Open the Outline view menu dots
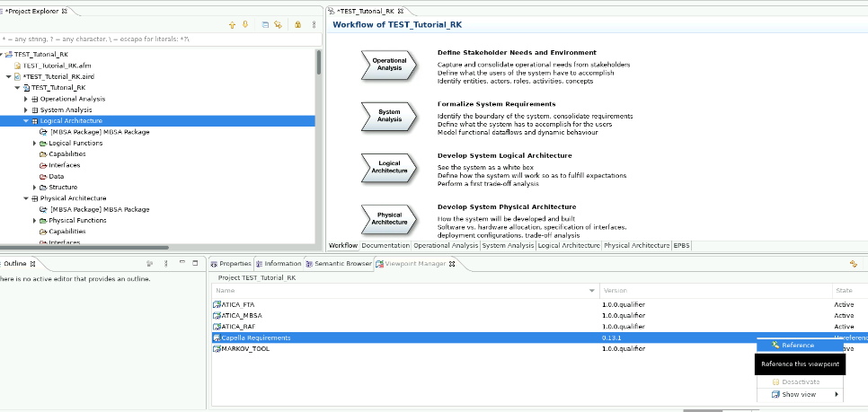Screen dimensions: 868x412 [x=166, y=264]
